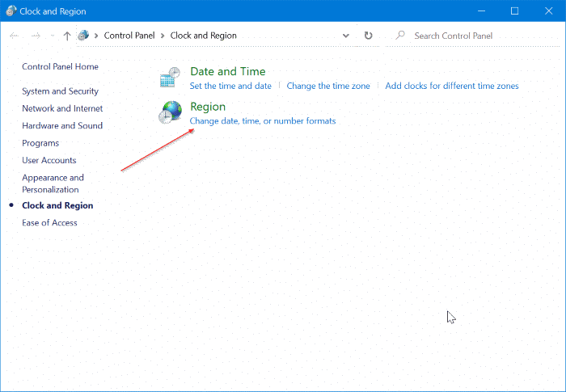566x392 pixels.
Task: Select the Clock and Region breadcrumb
Action: click(x=203, y=36)
